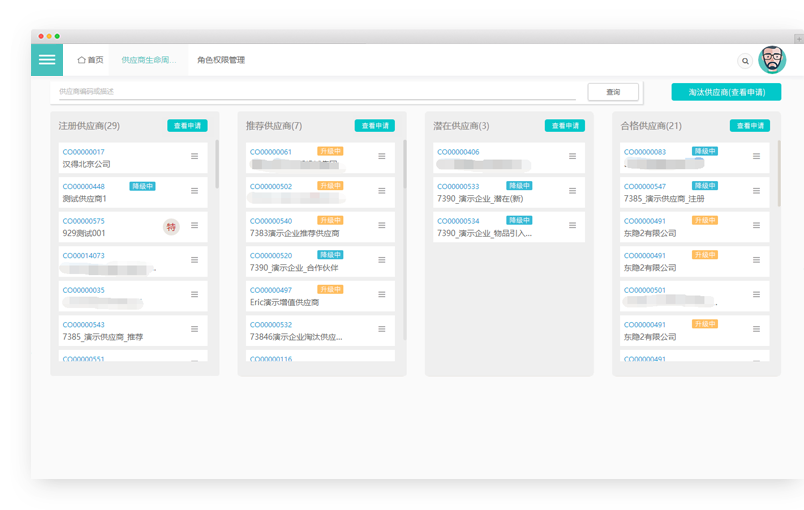Open the card menu for CO00000547
Viewport: 804px width, 510px height.
coord(756,191)
